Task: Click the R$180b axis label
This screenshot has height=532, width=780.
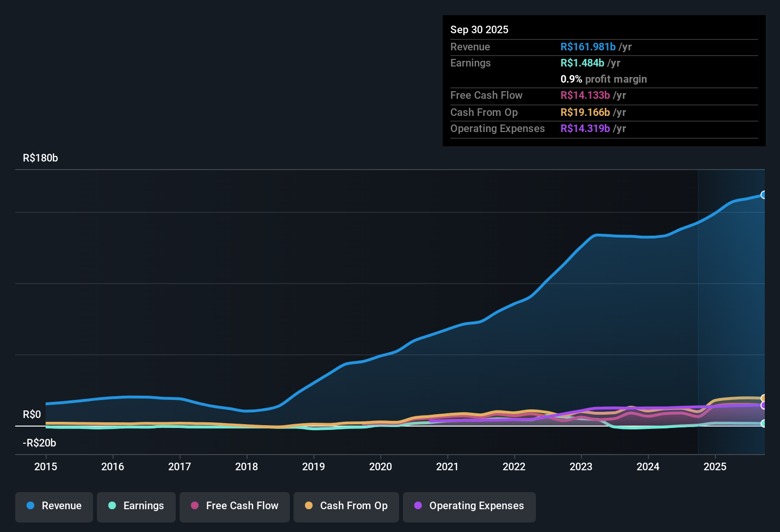Action: click(40, 158)
